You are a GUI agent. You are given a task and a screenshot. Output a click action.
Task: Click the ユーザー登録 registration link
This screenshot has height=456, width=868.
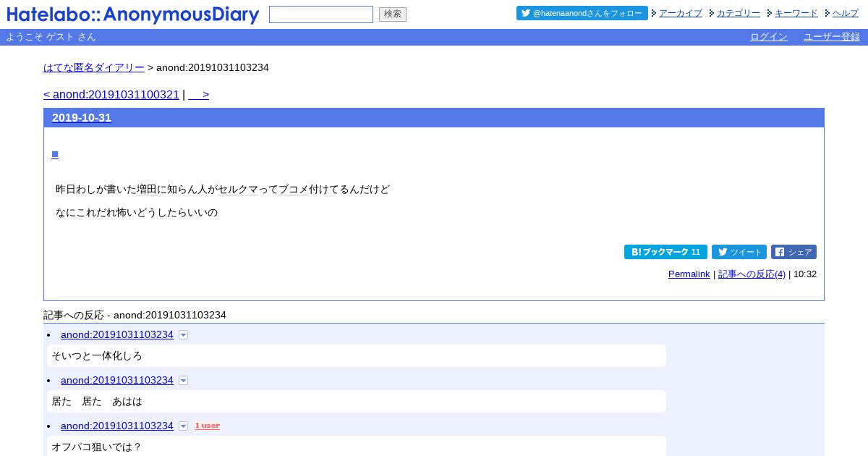[x=832, y=37]
